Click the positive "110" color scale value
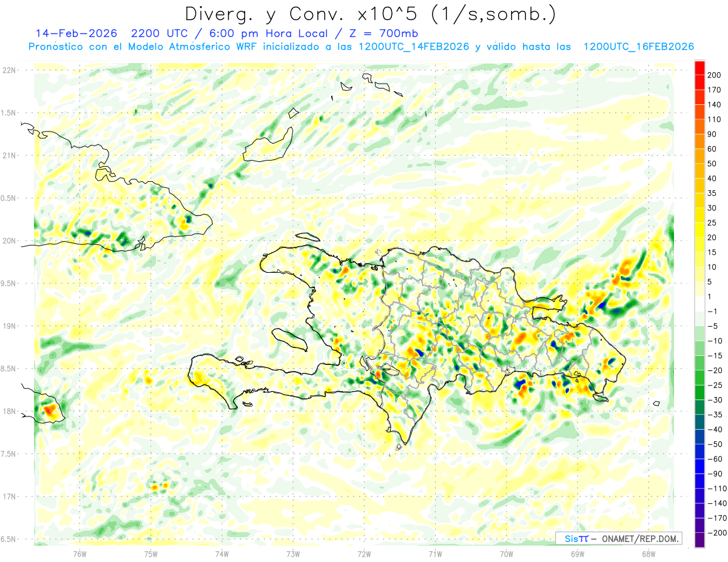 (715, 119)
